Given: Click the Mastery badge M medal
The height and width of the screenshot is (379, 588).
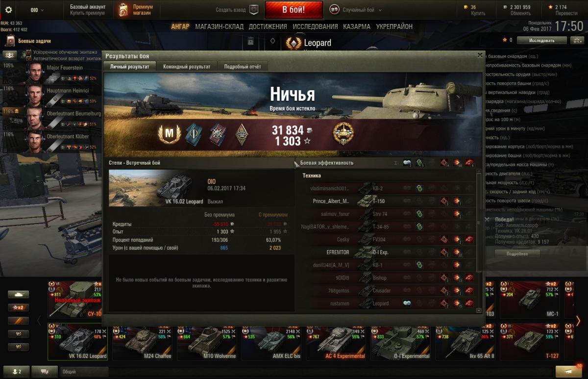Looking at the screenshot, I should point(169,133).
